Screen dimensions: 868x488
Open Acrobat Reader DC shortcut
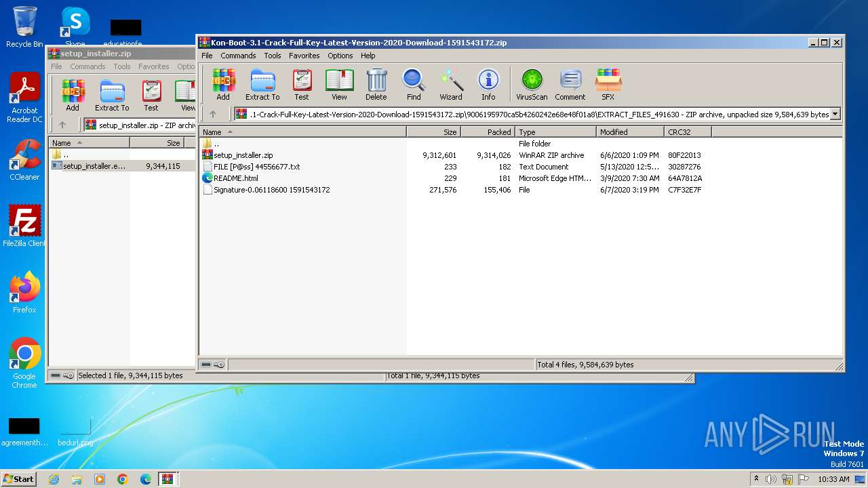pos(24,98)
